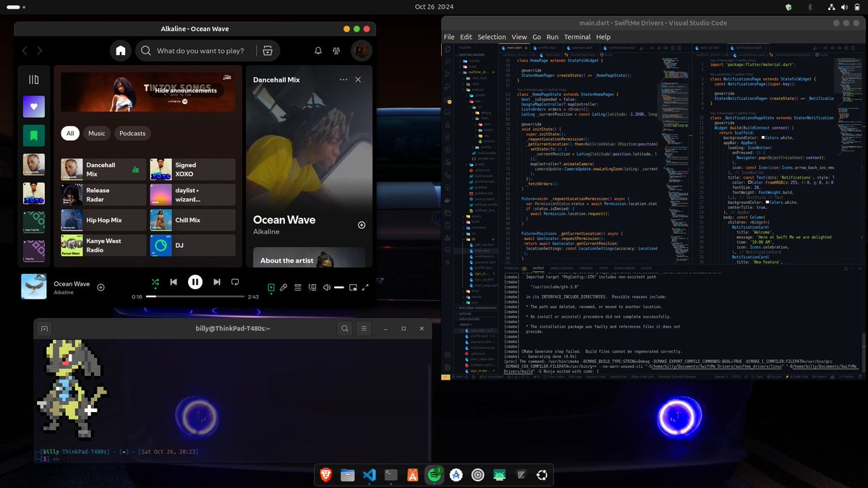This screenshot has height=488, width=868.
Task: Open Source Control view in VS Code
Action: click(x=448, y=74)
